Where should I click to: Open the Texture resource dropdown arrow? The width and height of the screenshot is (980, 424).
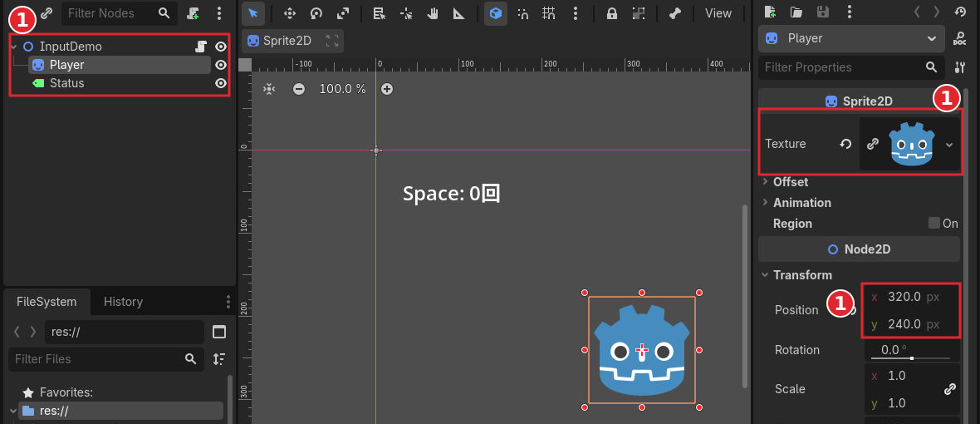(949, 145)
